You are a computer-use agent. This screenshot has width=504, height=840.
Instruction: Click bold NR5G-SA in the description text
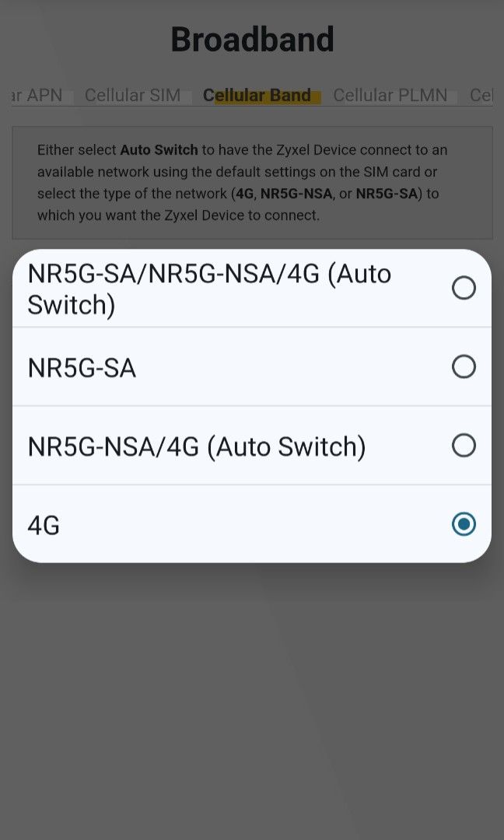pos(387,194)
